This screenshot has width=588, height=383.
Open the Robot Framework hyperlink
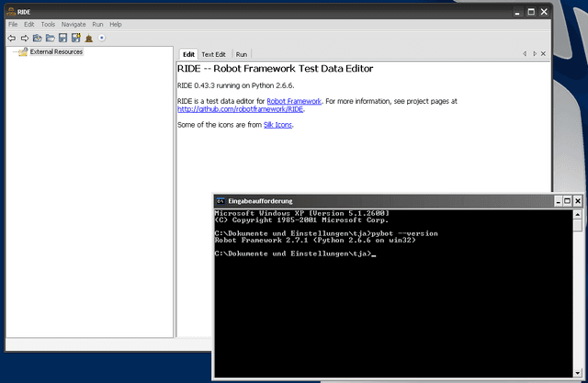point(294,101)
